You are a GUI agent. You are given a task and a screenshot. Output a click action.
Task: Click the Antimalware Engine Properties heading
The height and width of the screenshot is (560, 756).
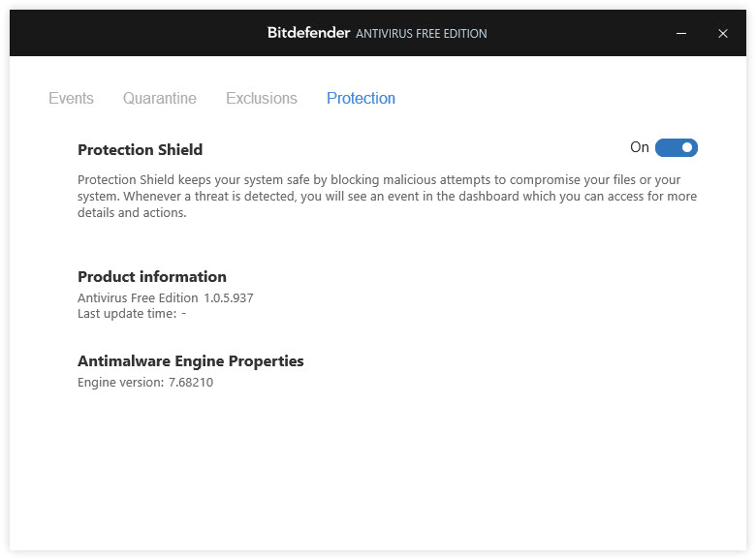190,361
